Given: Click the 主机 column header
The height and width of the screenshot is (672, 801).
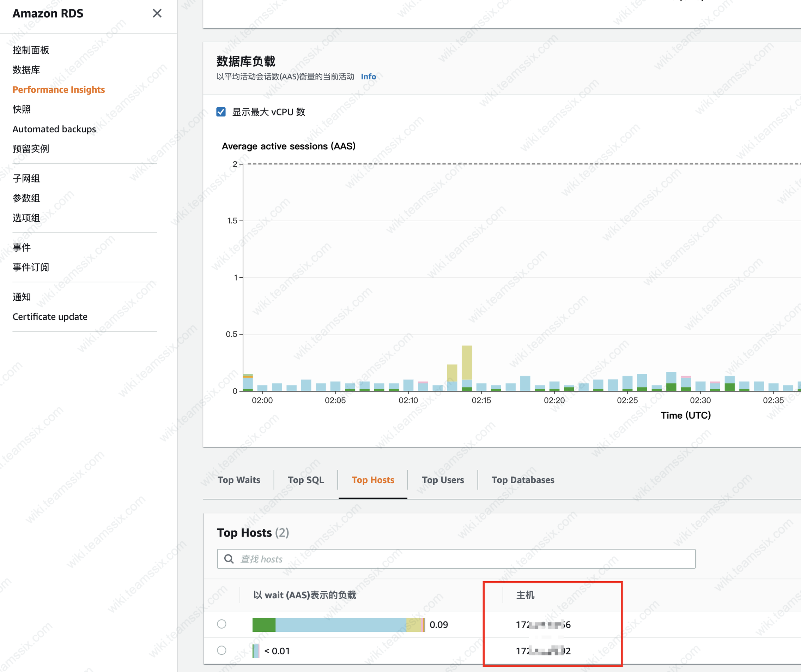Looking at the screenshot, I should coord(525,595).
